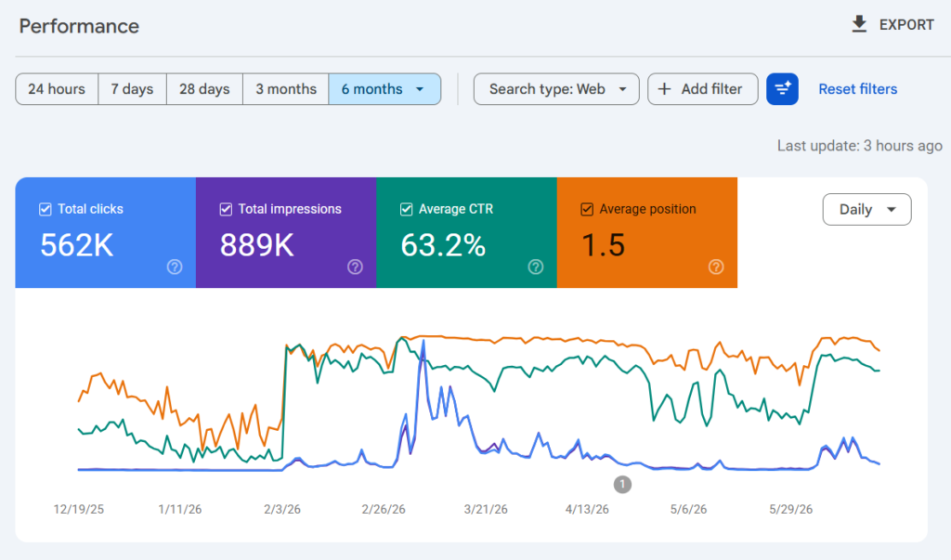This screenshot has width=951, height=560.
Task: Click the blue filter sparkle icon button
Action: coord(782,89)
